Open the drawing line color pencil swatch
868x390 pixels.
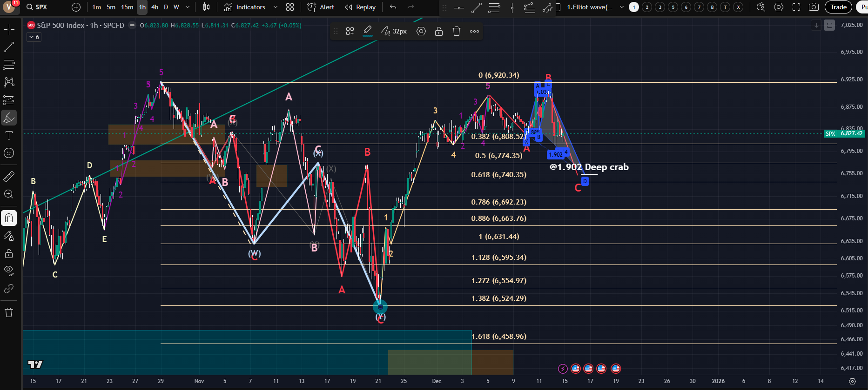[x=367, y=31]
